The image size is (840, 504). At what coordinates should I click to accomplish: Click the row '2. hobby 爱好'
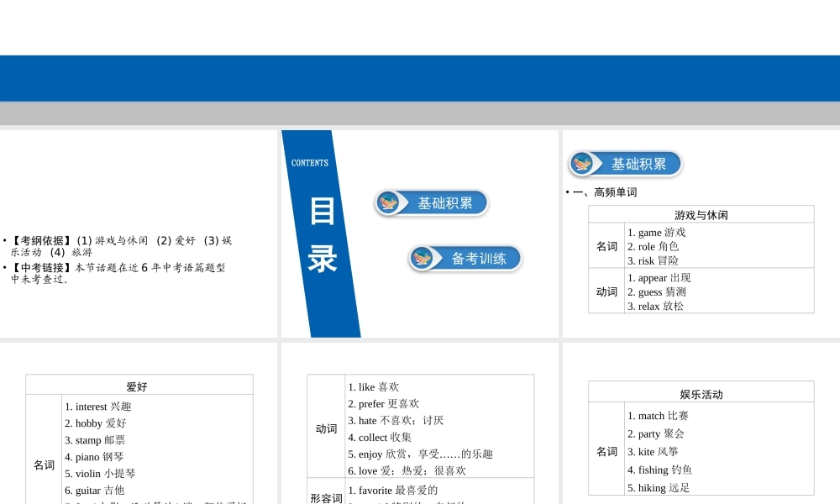coord(96,423)
